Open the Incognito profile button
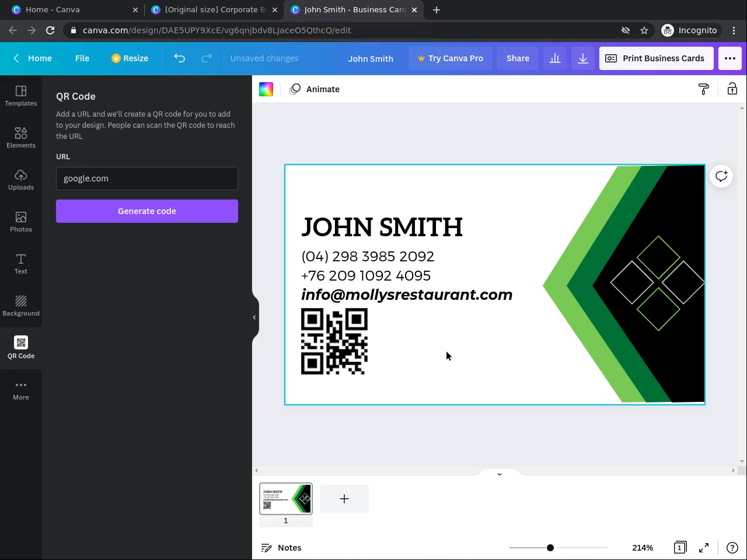Viewport: 747px width, 560px height. (x=690, y=30)
